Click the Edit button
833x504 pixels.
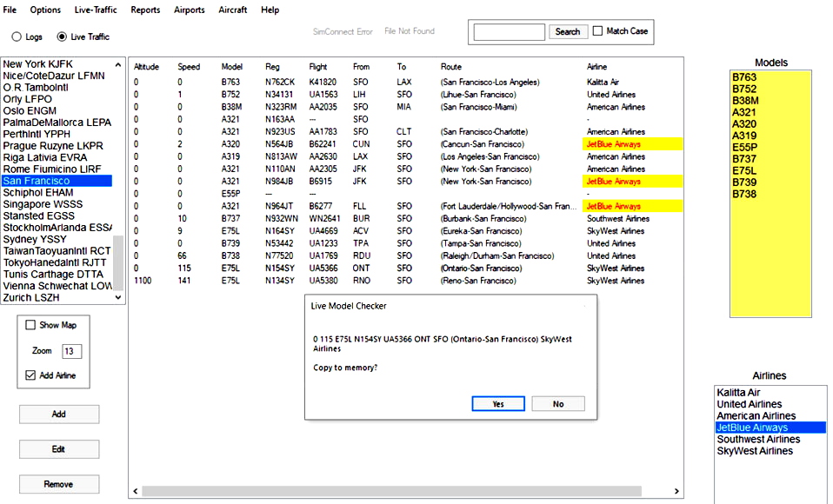[58, 449]
